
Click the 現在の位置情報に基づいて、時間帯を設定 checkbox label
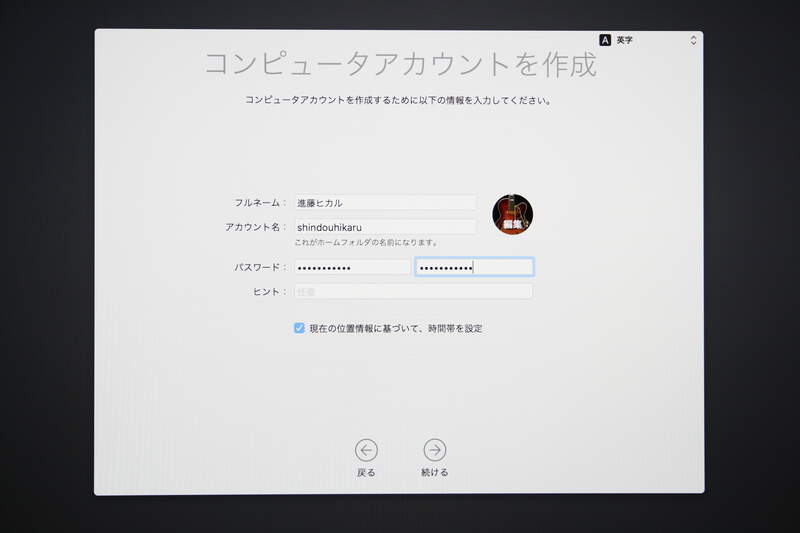tap(396, 328)
